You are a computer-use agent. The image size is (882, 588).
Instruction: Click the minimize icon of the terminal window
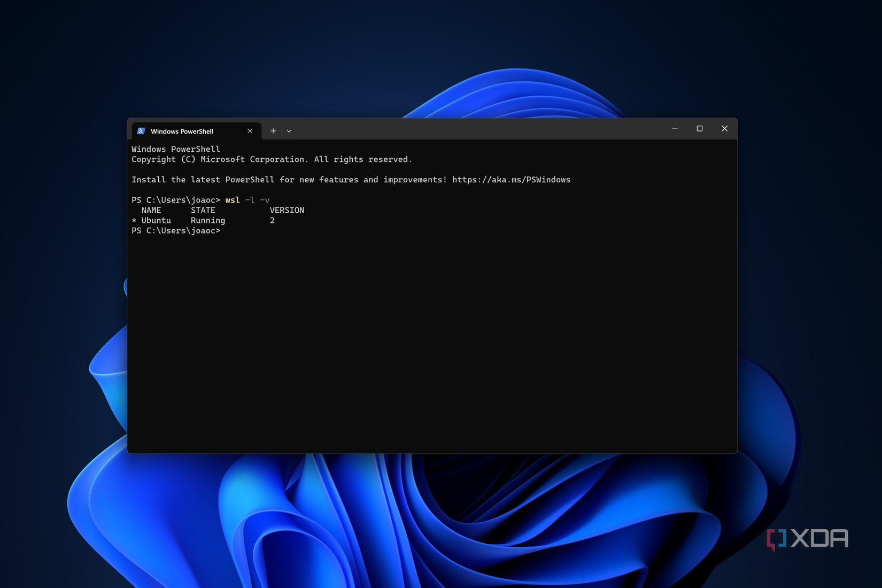pyautogui.click(x=675, y=128)
